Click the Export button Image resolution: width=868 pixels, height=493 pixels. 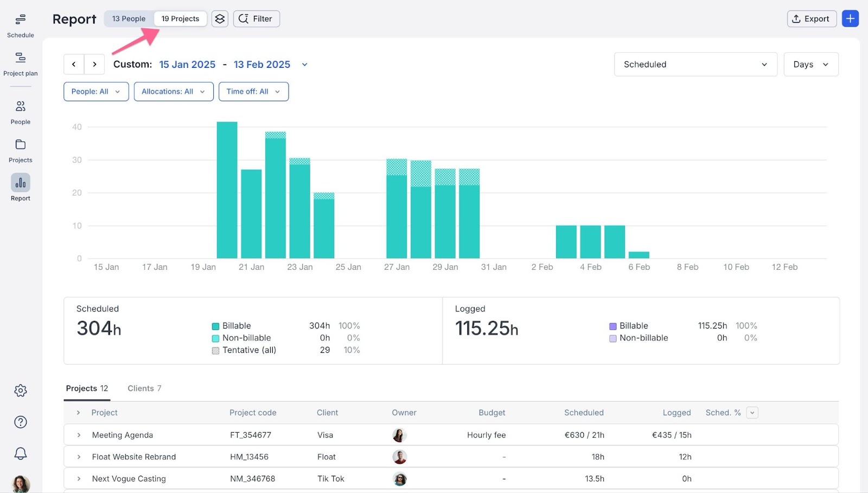point(811,19)
